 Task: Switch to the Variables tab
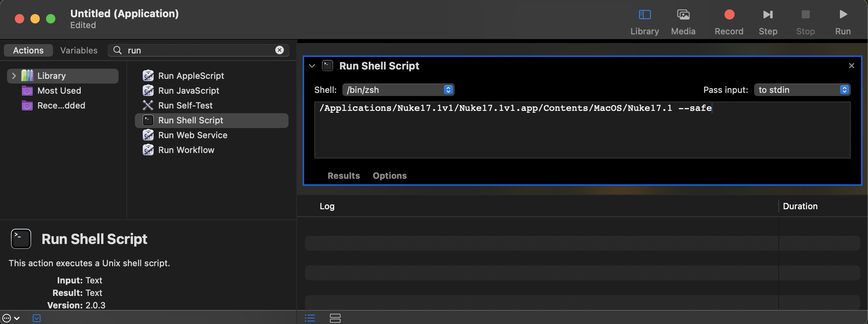coord(79,50)
